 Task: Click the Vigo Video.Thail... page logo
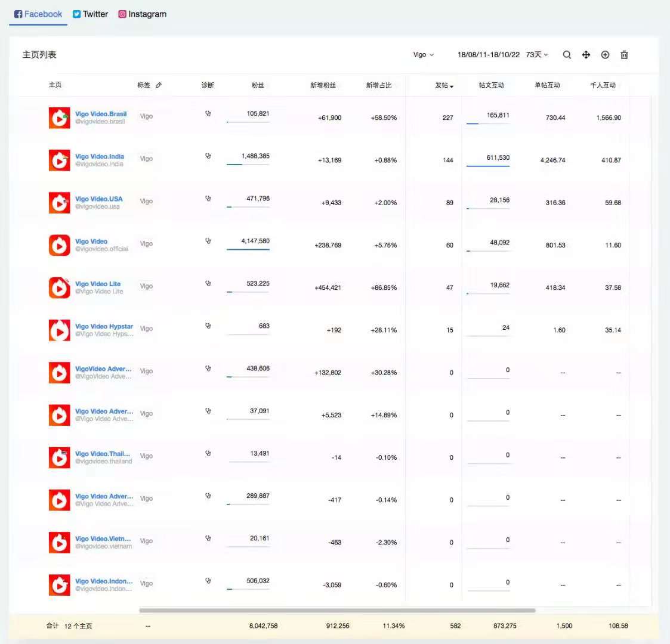(60, 457)
